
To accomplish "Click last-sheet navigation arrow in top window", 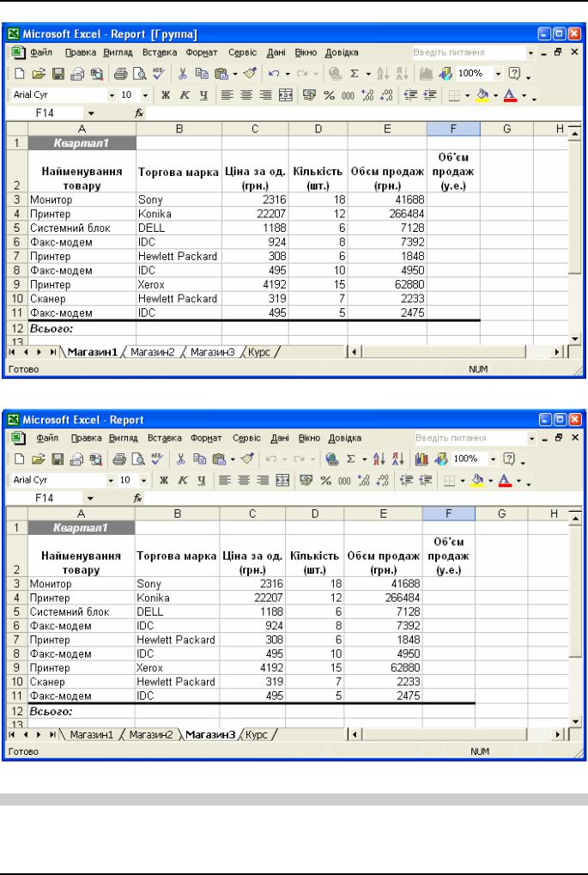I will [x=52, y=353].
